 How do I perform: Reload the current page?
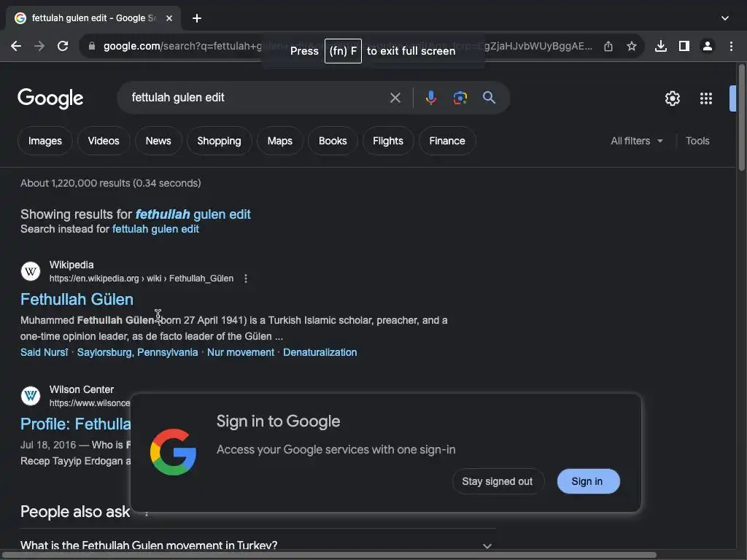coord(63,46)
